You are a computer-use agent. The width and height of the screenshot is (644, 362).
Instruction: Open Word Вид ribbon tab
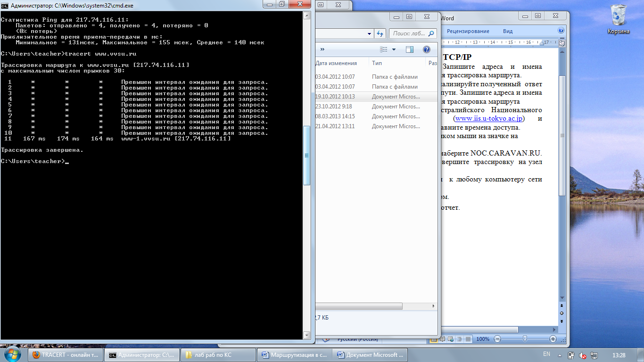coord(508,31)
